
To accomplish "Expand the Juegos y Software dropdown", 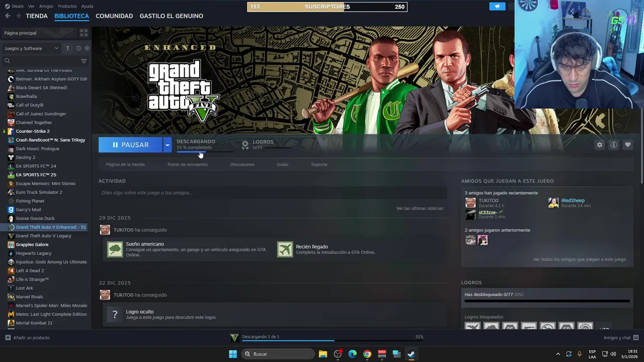I will (x=32, y=48).
